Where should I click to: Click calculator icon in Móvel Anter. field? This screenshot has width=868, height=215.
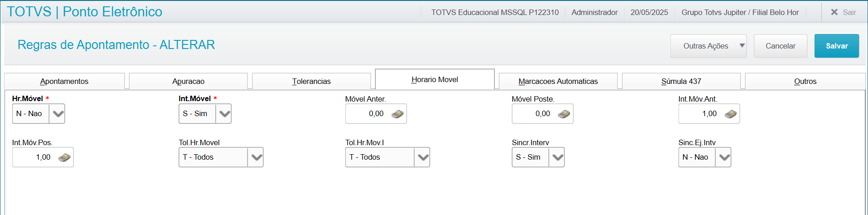pyautogui.click(x=398, y=114)
